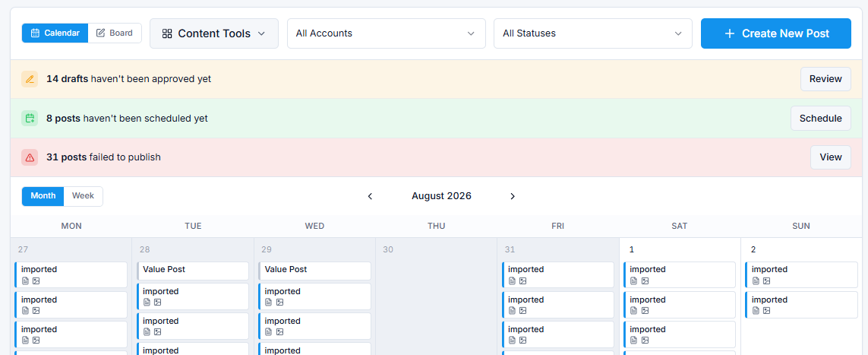Click the 14 drafts notice text

pyautogui.click(x=128, y=79)
